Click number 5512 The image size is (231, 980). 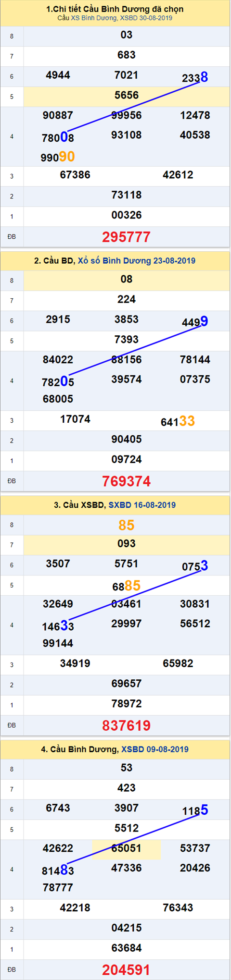pyautogui.click(x=127, y=828)
